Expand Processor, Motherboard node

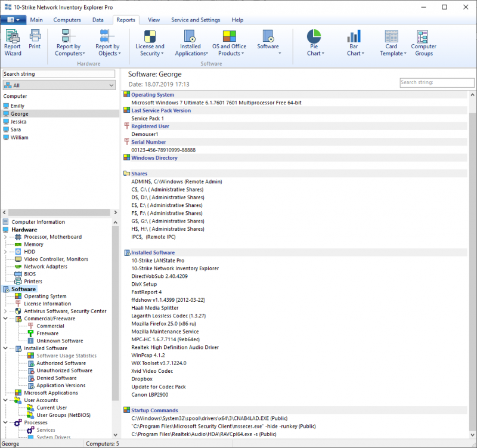click(x=5, y=237)
